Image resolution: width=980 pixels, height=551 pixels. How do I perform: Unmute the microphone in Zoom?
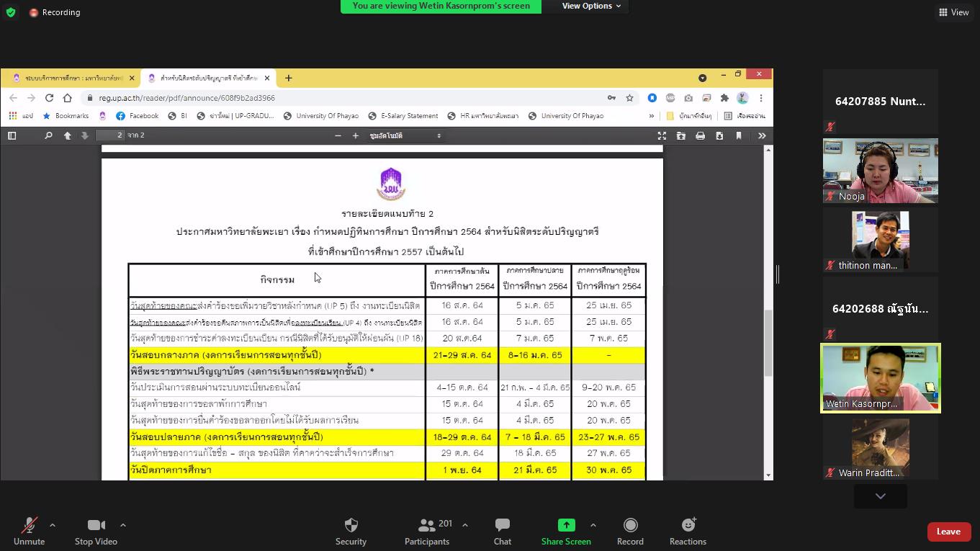29,531
